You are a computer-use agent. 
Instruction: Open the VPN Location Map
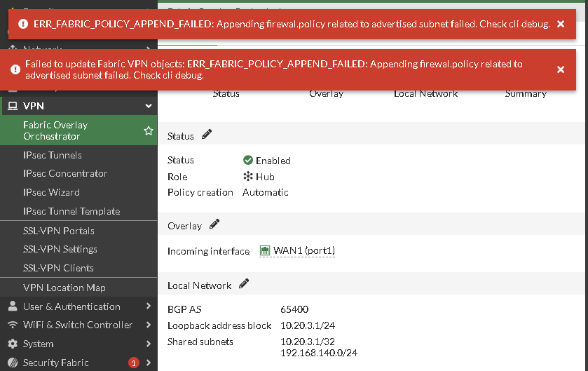point(64,288)
